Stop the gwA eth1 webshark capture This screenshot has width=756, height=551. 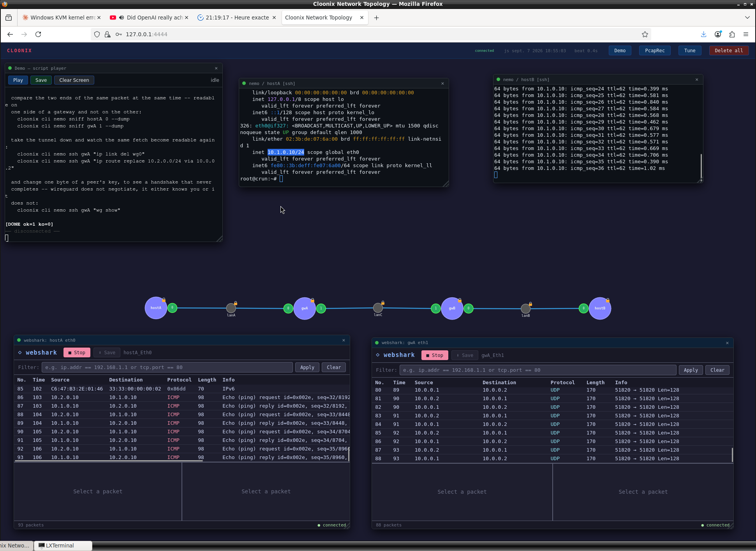pos(435,355)
